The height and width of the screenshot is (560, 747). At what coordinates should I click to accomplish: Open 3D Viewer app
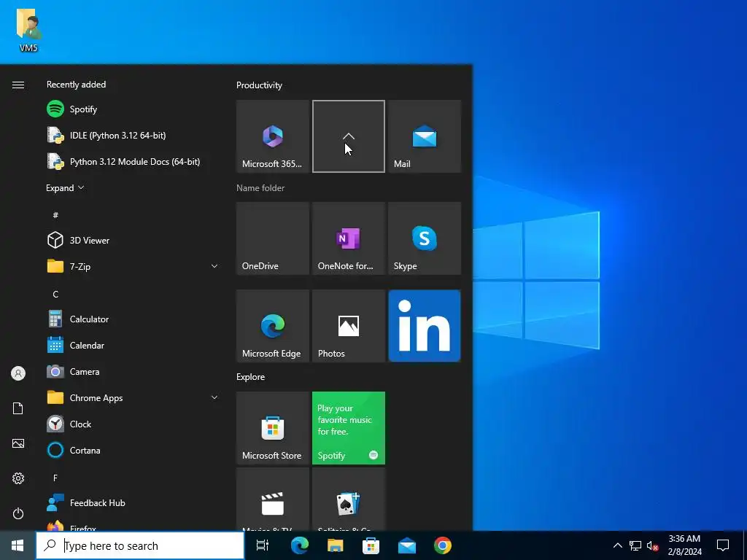(132, 240)
